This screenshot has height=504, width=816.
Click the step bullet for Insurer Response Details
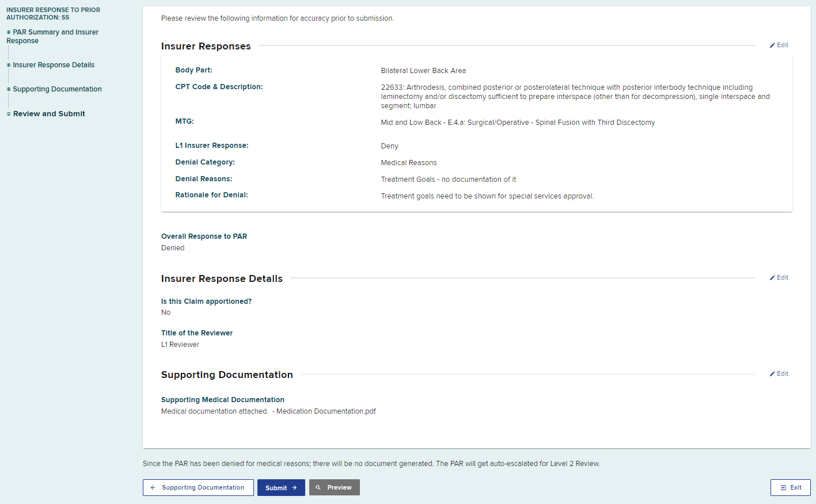(x=9, y=65)
